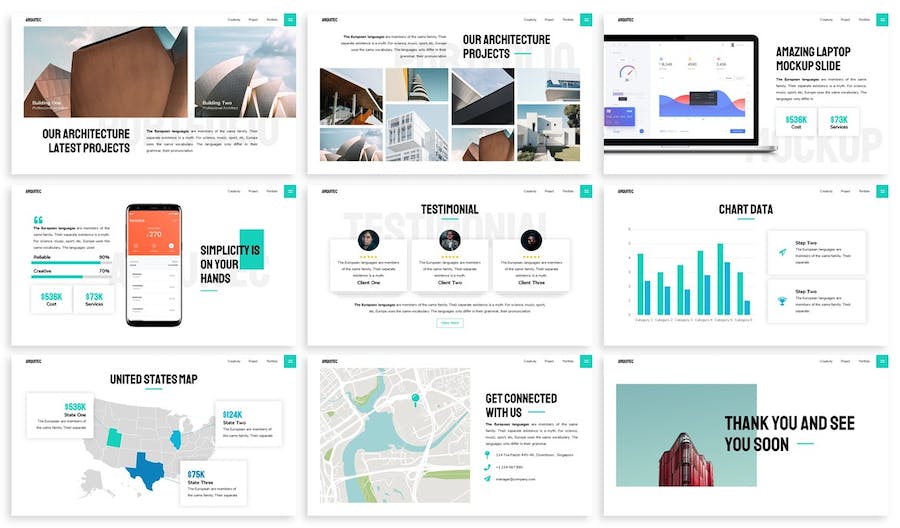
Task: Click the address pin icon in contact list
Action: pos(488,455)
